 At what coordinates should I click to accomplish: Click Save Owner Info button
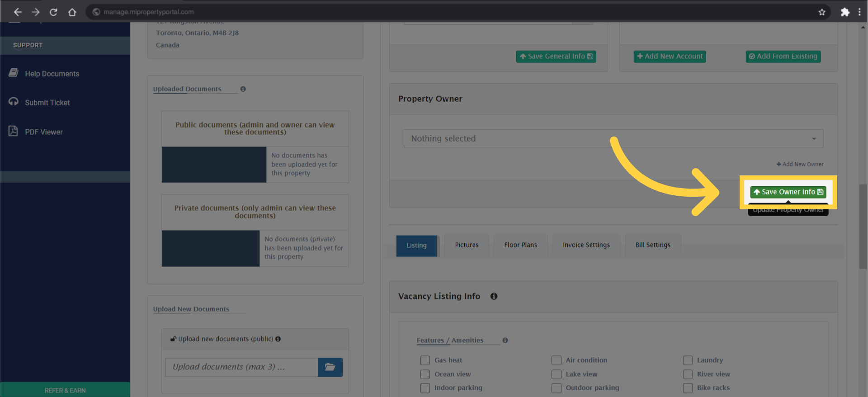788,192
